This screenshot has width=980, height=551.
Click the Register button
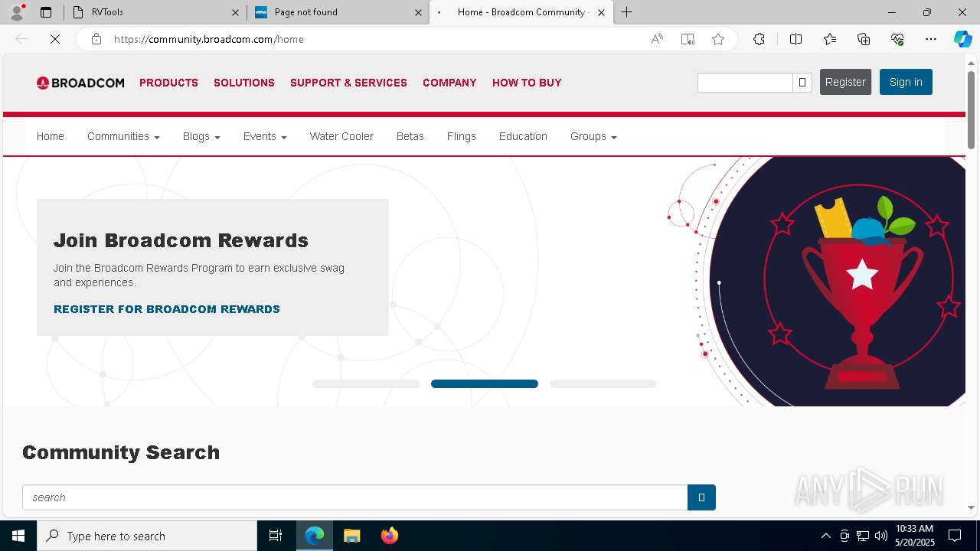point(845,82)
